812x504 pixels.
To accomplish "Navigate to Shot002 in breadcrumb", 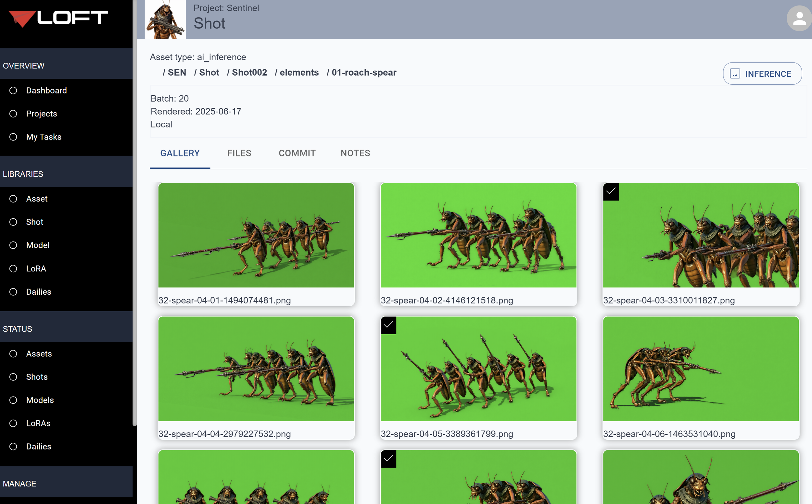I will pyautogui.click(x=249, y=72).
